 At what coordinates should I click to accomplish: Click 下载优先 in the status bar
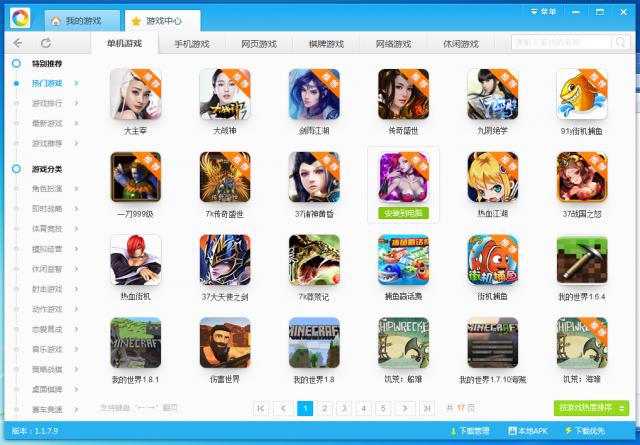pyautogui.click(x=585, y=431)
